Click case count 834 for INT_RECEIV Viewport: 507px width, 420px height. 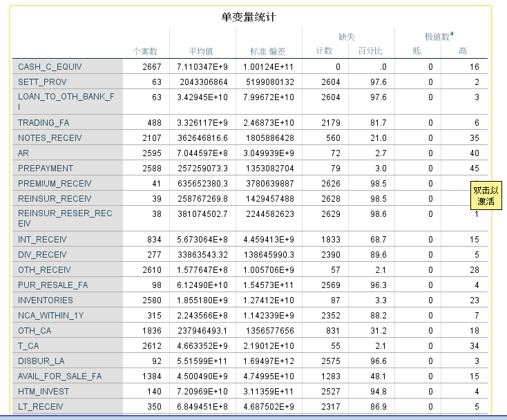tap(154, 239)
